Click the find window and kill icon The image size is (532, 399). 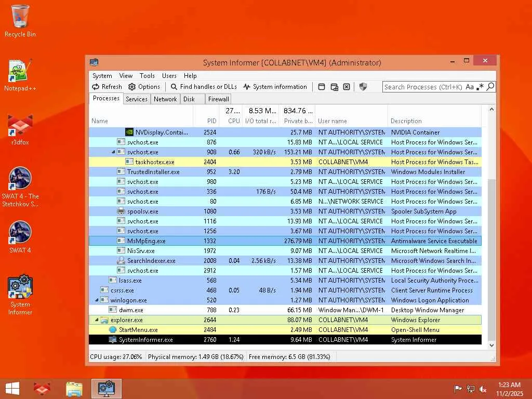pos(347,87)
